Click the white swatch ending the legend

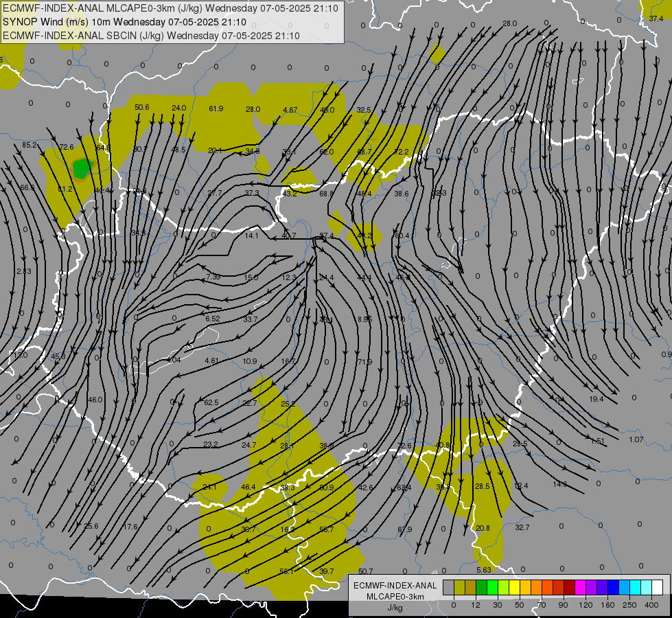657,587
